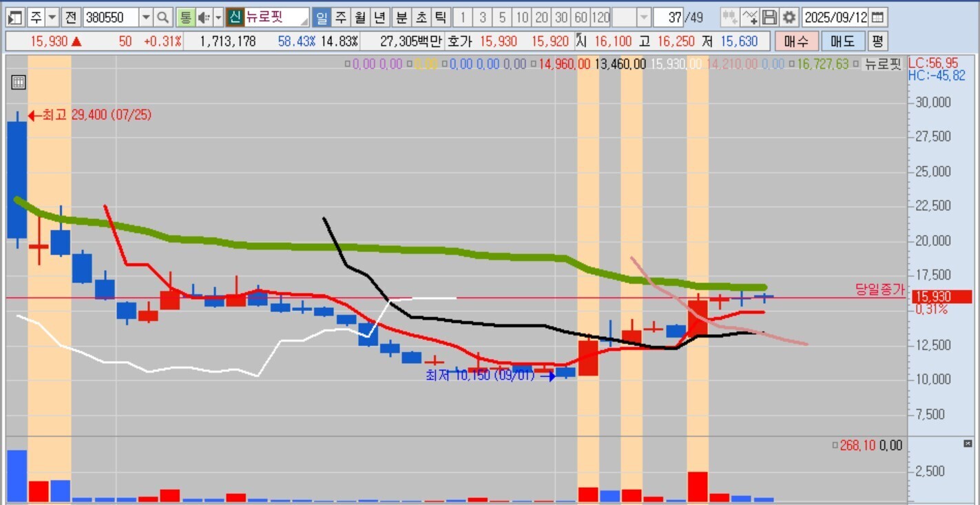Expand the dropdown arrow next to the speaker
Screen dimensions: 980x505
coord(218,17)
